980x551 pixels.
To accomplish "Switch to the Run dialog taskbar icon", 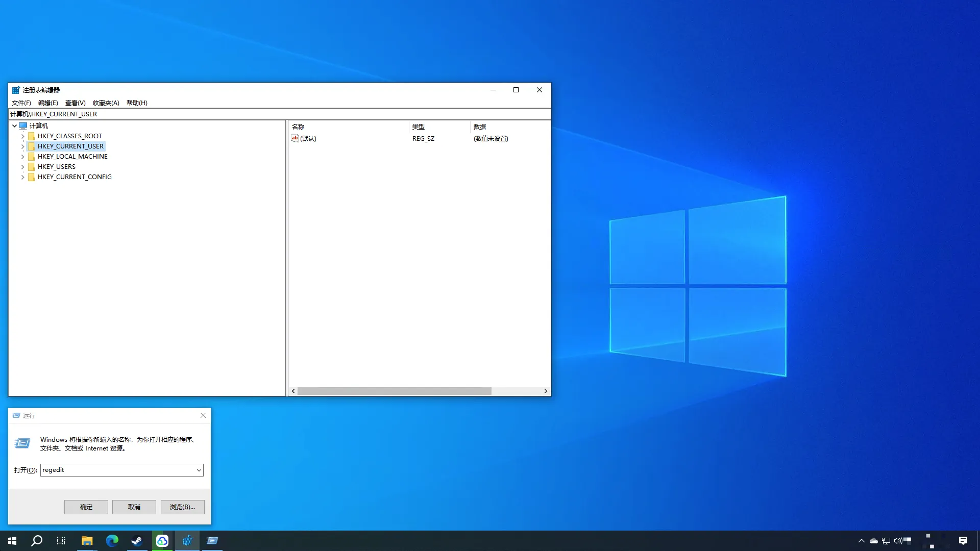I will [212, 541].
